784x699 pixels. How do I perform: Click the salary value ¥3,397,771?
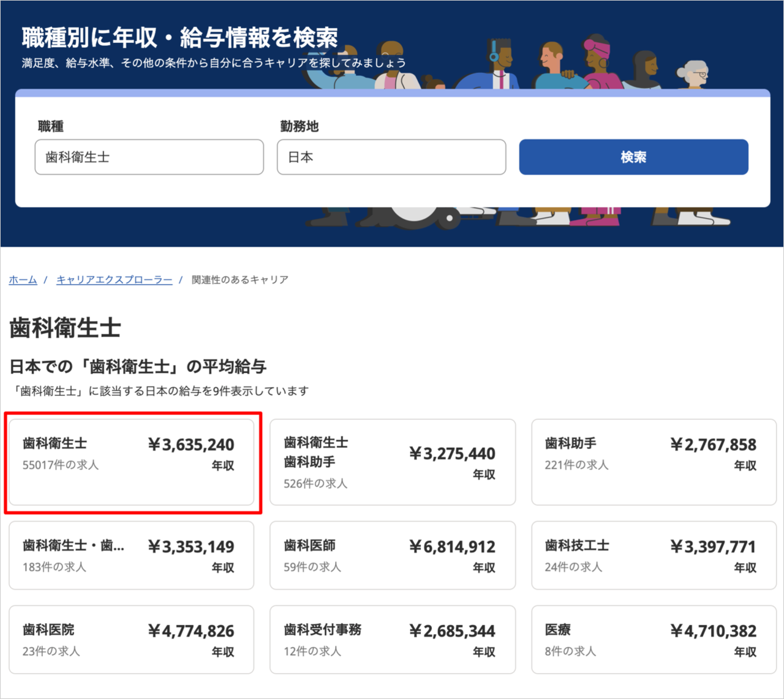point(714,546)
